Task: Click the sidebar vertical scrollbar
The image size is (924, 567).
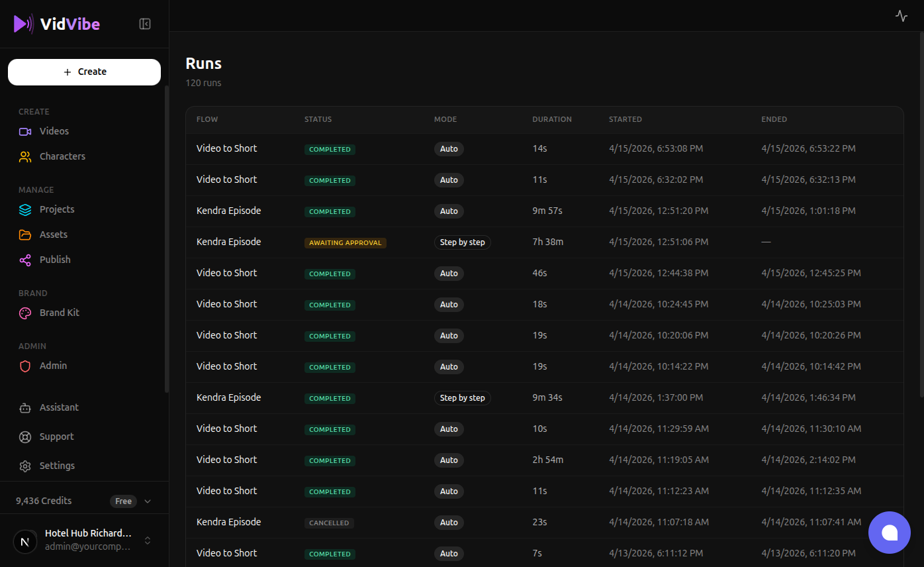Action: coord(166,238)
